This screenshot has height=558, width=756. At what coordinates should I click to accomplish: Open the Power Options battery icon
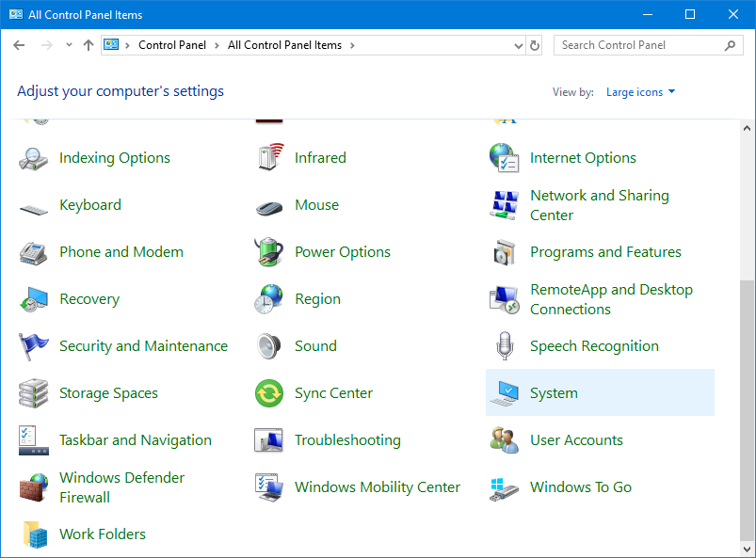pos(268,251)
